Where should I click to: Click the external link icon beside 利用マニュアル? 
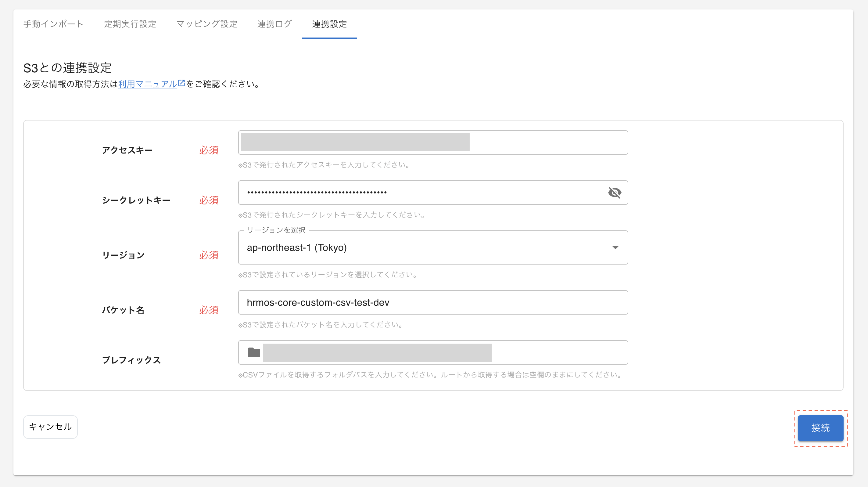pyautogui.click(x=181, y=83)
